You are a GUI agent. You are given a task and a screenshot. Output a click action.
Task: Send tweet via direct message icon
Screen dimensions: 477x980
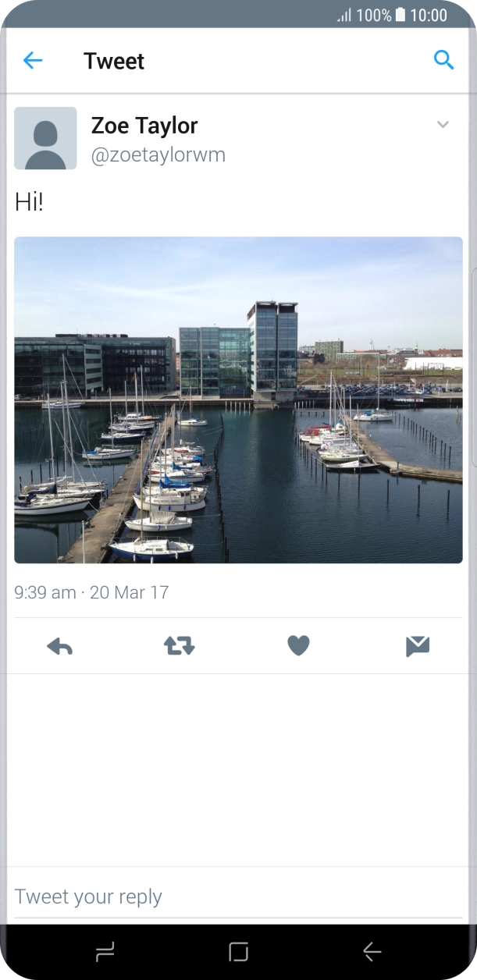point(418,646)
